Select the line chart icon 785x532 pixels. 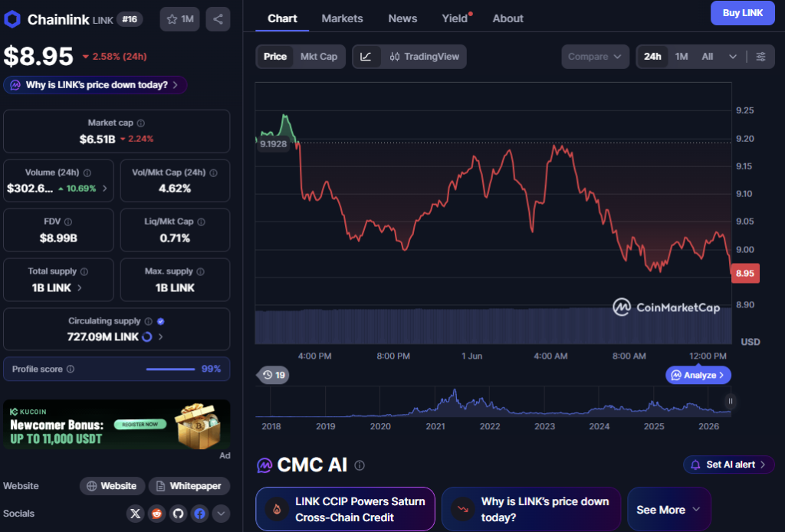point(366,57)
